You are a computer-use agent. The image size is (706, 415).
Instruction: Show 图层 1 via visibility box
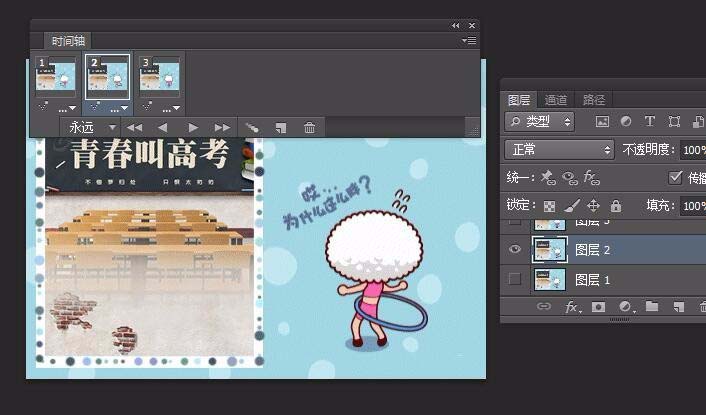click(x=515, y=280)
